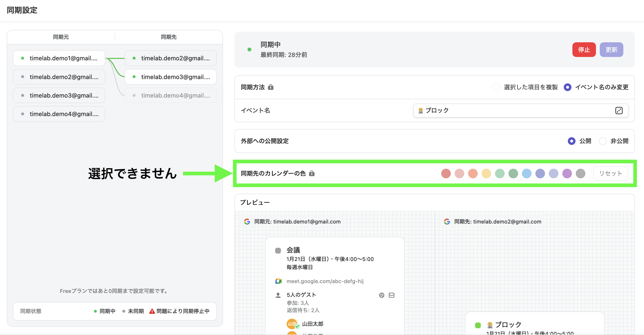Click the lock icon beside 同期先のカレンダーの色

(311, 173)
